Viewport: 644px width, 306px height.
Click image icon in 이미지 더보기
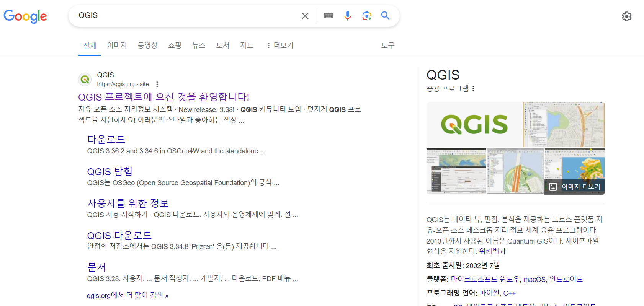553,187
